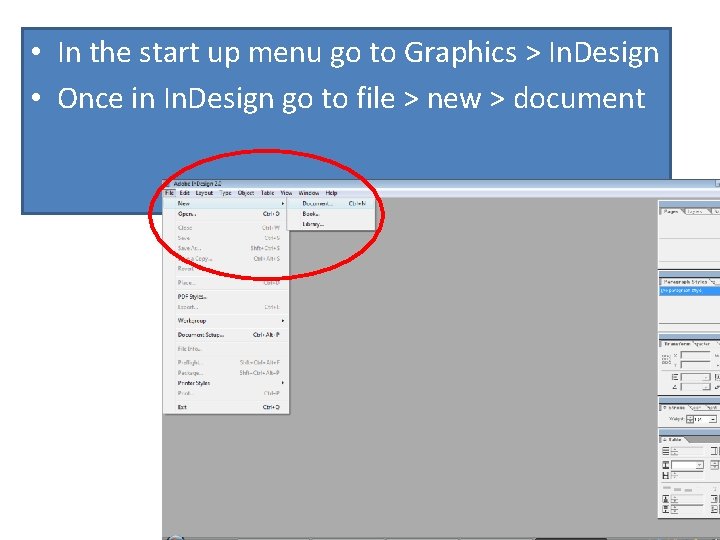Image resolution: width=720 pixels, height=540 pixels.
Task: Switch to the Paragraph Styles tab
Action: tap(685, 282)
